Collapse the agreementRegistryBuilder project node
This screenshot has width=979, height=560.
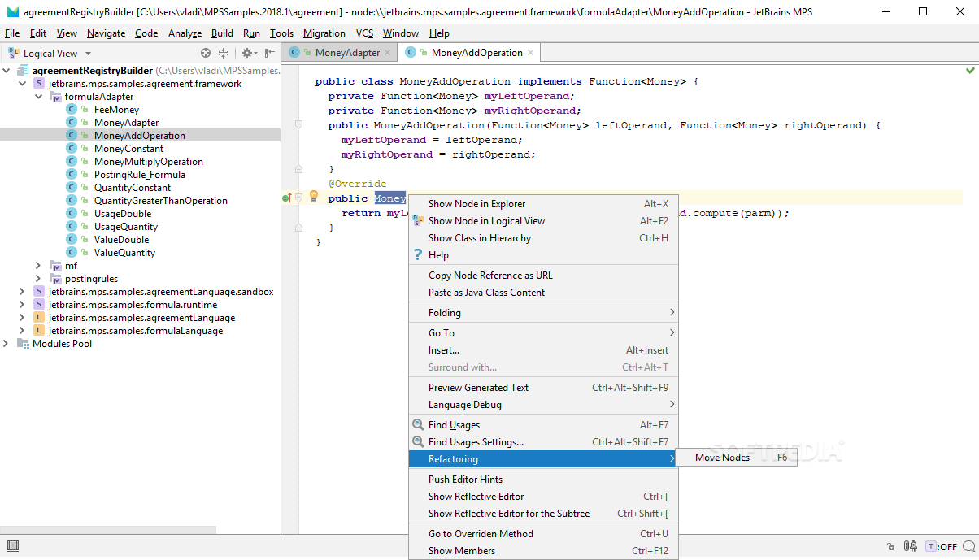pos(7,71)
